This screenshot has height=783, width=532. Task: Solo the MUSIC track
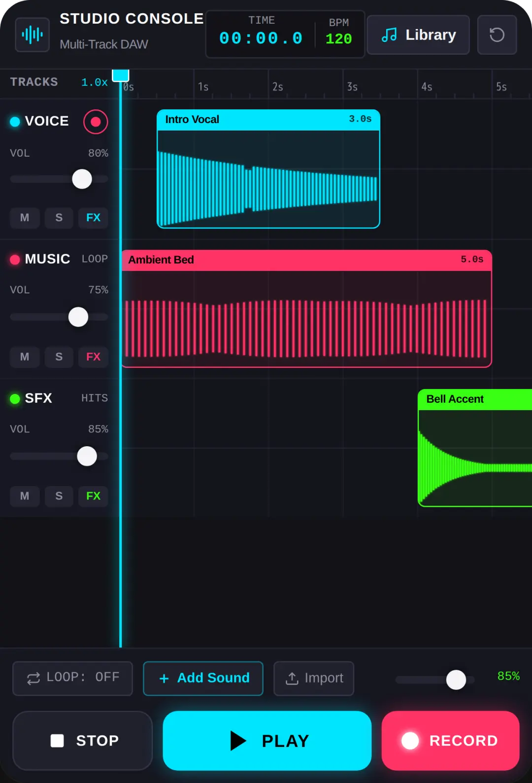pyautogui.click(x=59, y=357)
